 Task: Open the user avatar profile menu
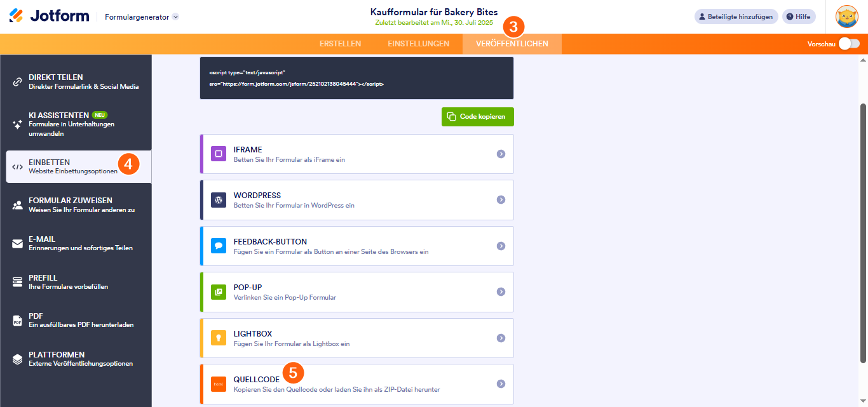846,17
